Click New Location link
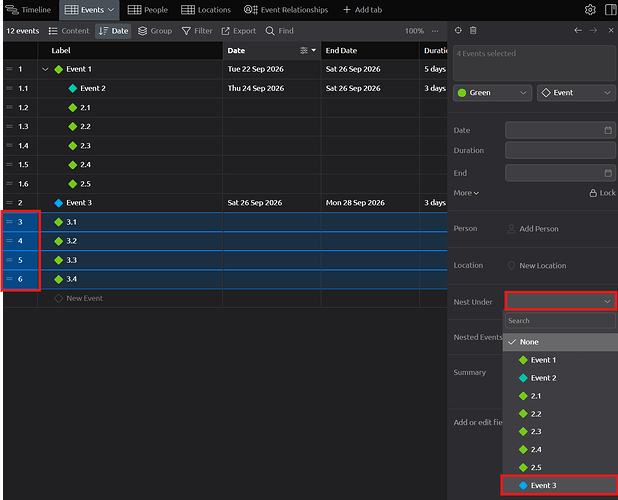618x500 pixels. click(x=543, y=266)
